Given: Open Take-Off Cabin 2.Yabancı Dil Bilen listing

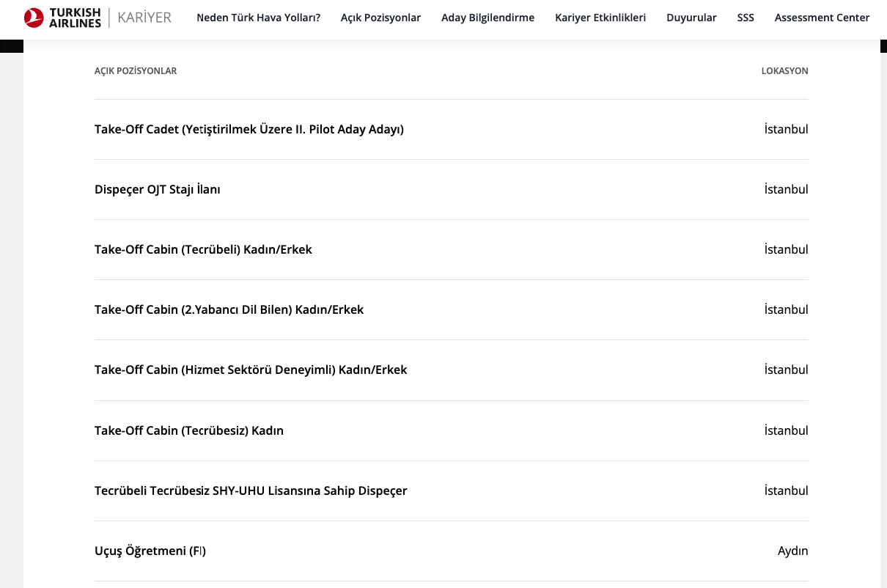Looking at the screenshot, I should pos(229,310).
